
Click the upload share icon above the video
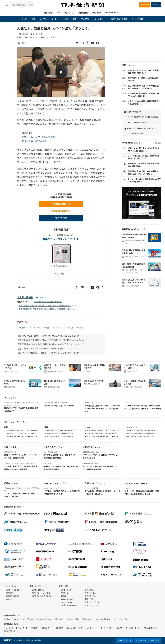point(103,43)
